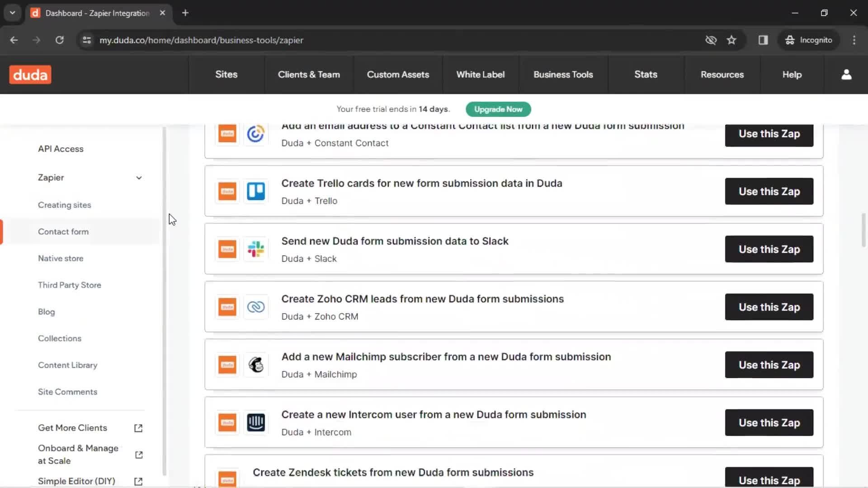Image resolution: width=868 pixels, height=488 pixels.
Task: Use this Zap for Trello
Action: pos(769,191)
